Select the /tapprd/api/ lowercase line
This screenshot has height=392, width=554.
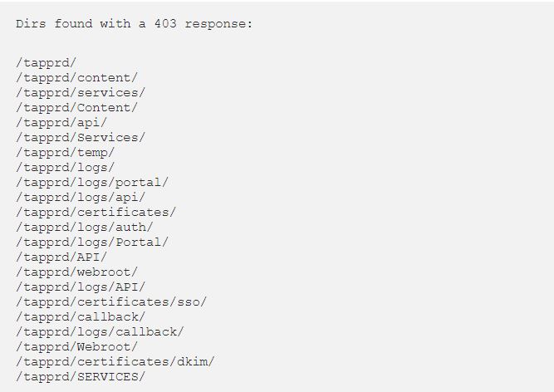(61, 123)
